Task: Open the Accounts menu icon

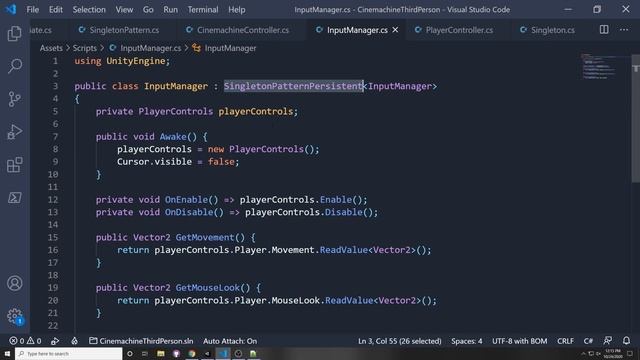Action: tap(15, 283)
